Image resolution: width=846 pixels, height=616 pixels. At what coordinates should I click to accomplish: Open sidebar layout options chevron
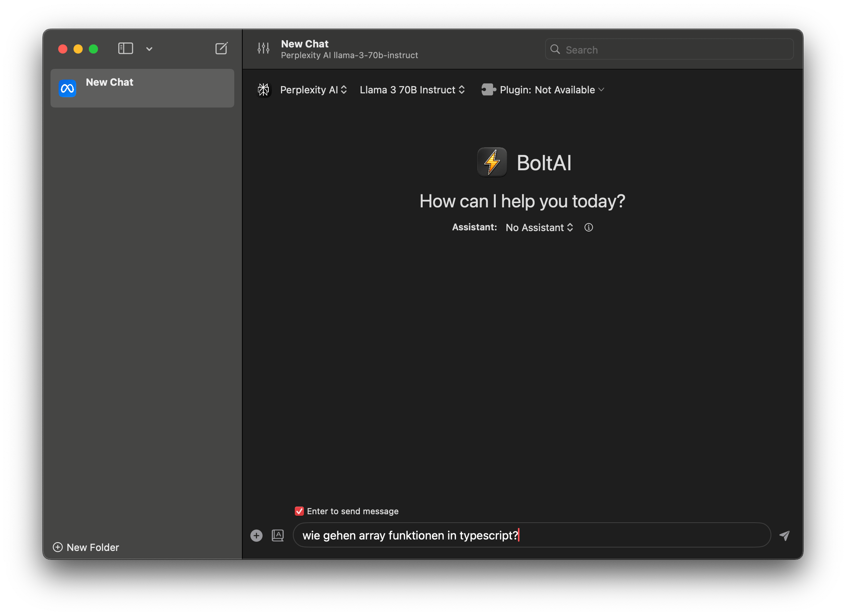[x=149, y=49]
